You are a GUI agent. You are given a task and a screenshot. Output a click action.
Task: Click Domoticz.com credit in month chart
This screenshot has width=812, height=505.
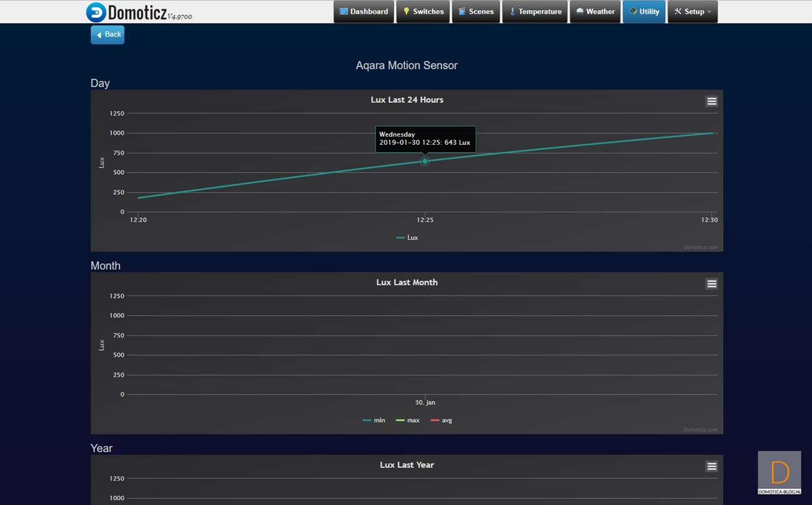click(700, 429)
